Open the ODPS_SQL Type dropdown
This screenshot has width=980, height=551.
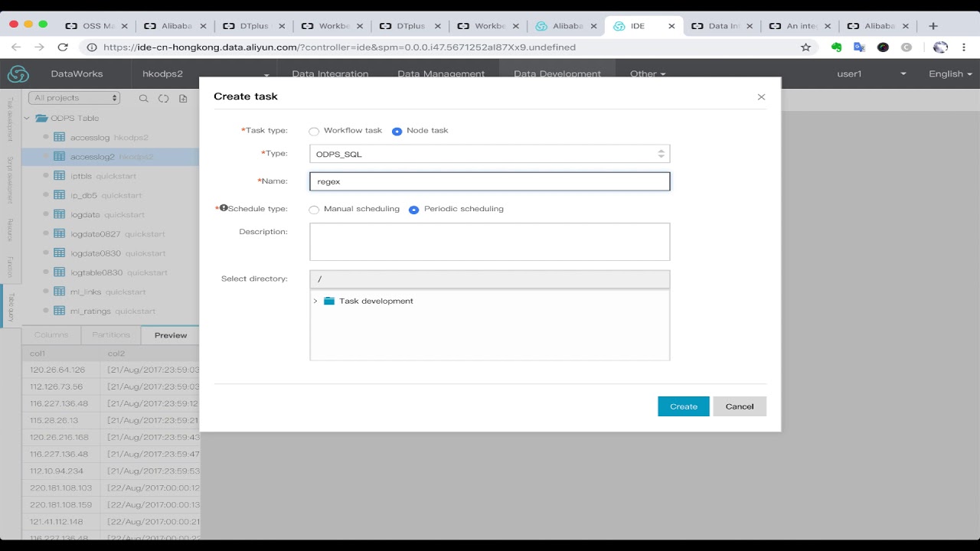tap(490, 154)
